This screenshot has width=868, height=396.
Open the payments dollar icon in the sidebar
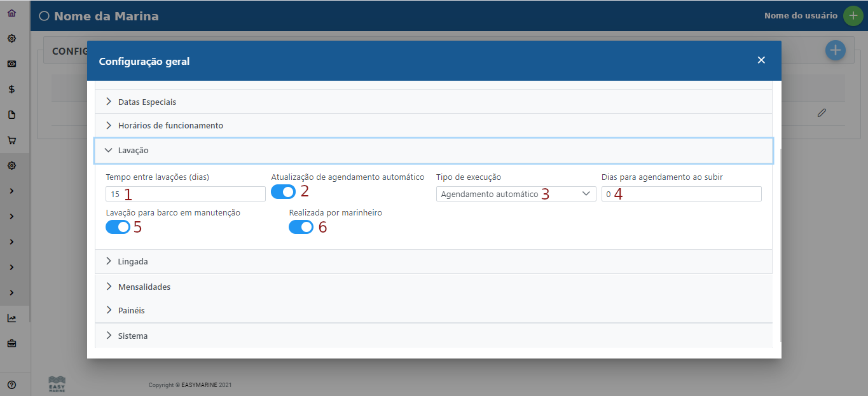(11, 89)
